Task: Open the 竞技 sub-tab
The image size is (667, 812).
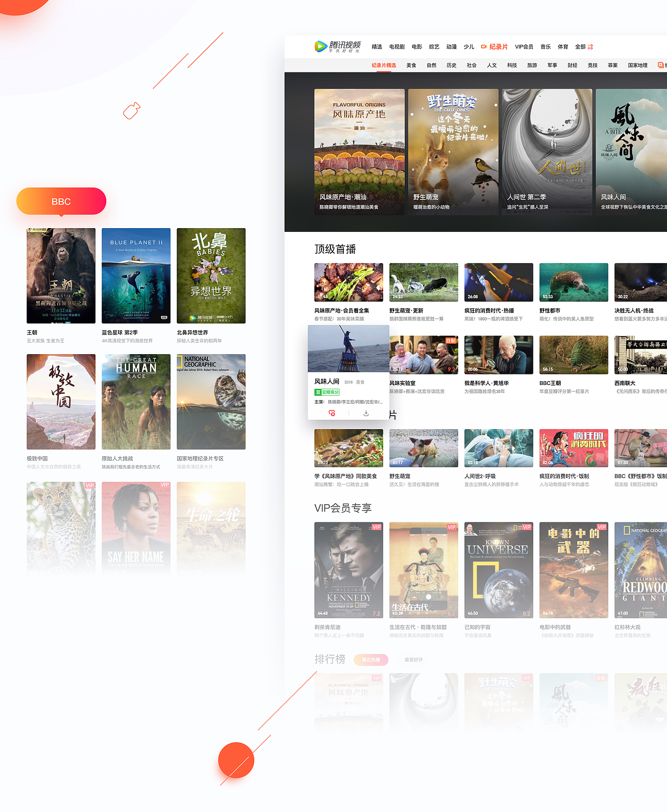Action: click(x=592, y=65)
